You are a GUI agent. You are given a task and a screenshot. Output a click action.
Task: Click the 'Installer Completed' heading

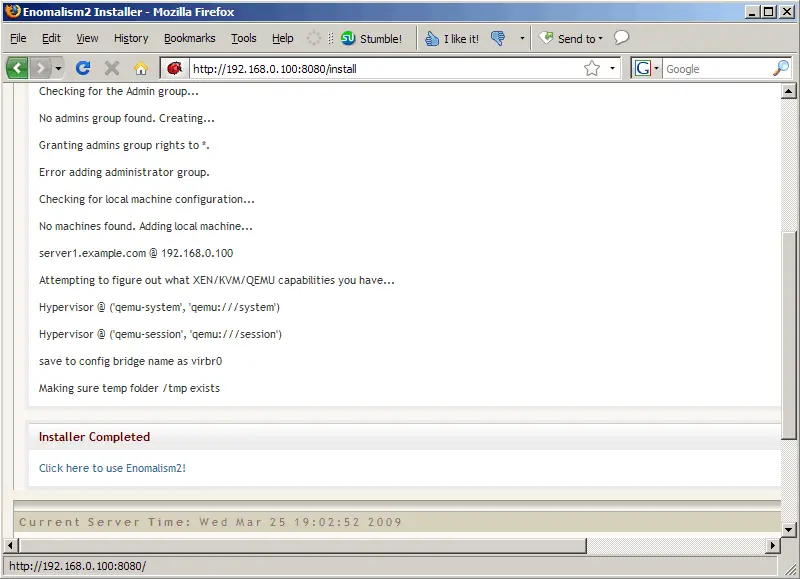click(94, 437)
